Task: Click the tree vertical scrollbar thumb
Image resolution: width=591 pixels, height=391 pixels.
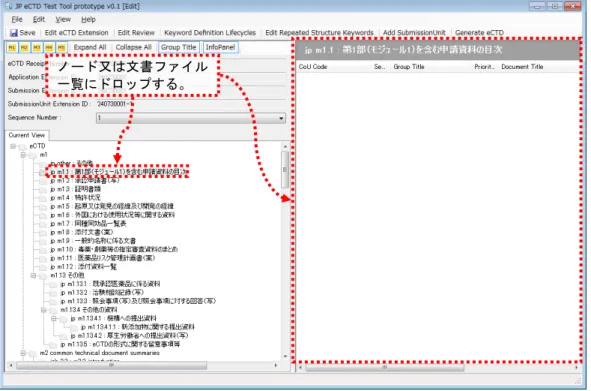Action: (285, 170)
